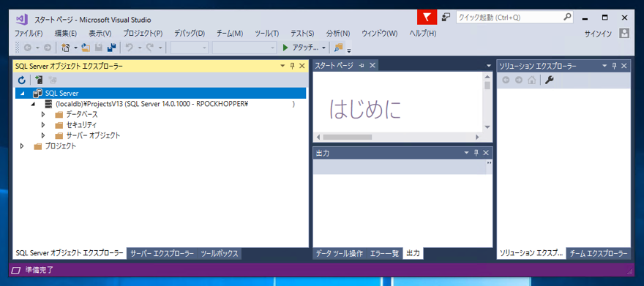Viewport: 644px width, 286px height.
Task: Click the Solution Explorer properties wrench icon
Action: (x=549, y=80)
